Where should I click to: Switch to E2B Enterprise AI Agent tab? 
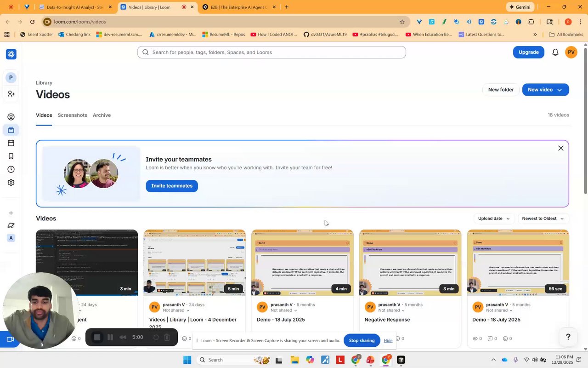[x=240, y=7]
